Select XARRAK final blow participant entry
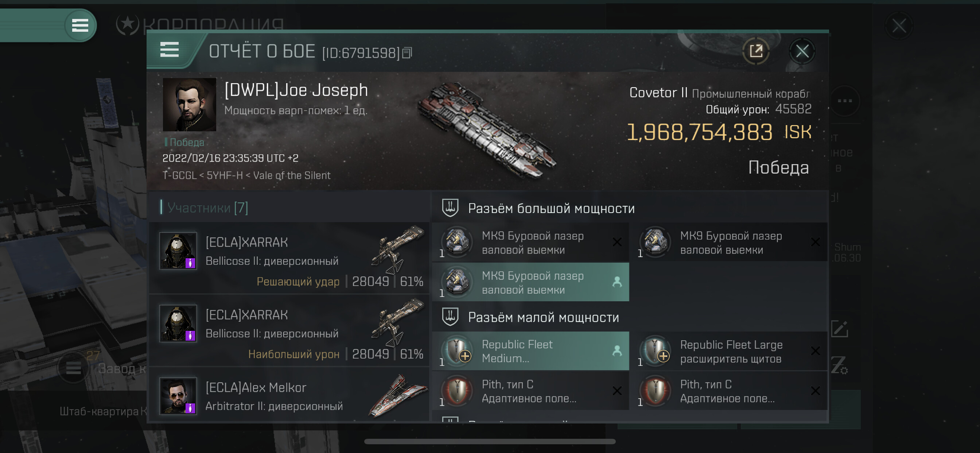 (x=289, y=258)
